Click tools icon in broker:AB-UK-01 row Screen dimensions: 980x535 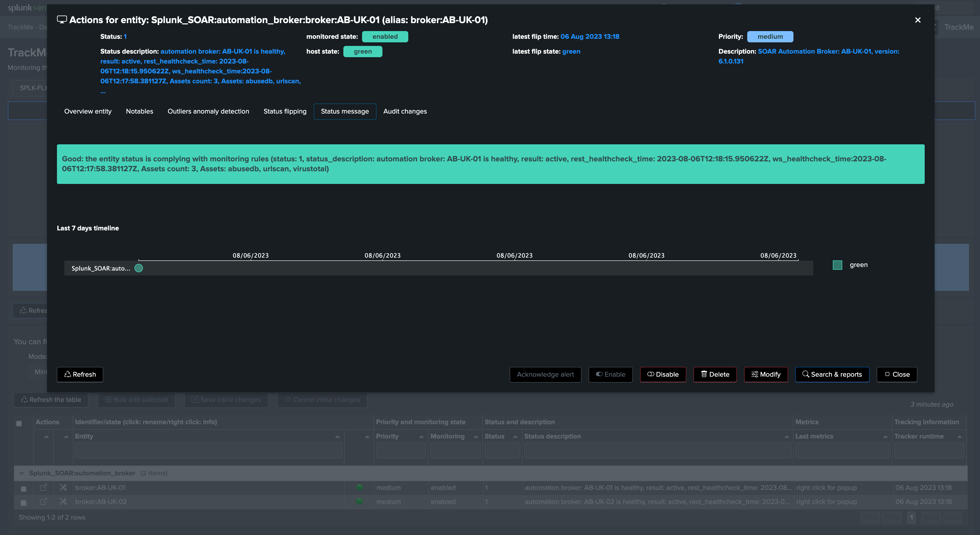pyautogui.click(x=63, y=487)
